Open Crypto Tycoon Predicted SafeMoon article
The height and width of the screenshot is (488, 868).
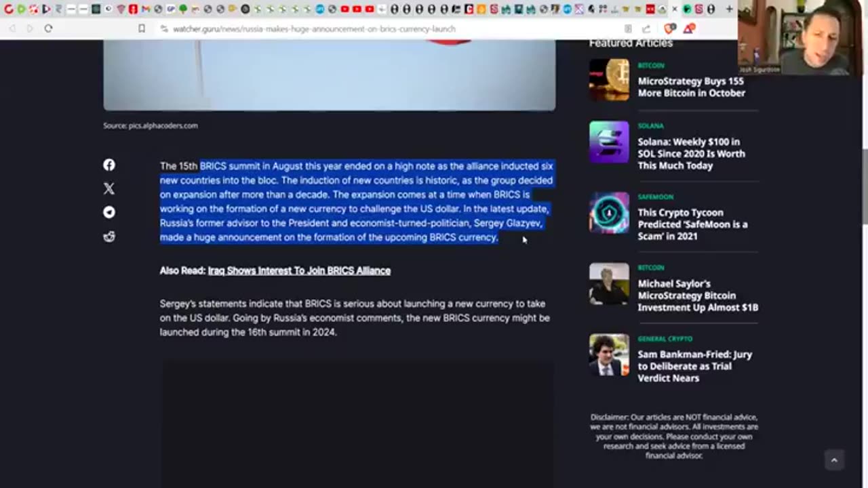[692, 224]
